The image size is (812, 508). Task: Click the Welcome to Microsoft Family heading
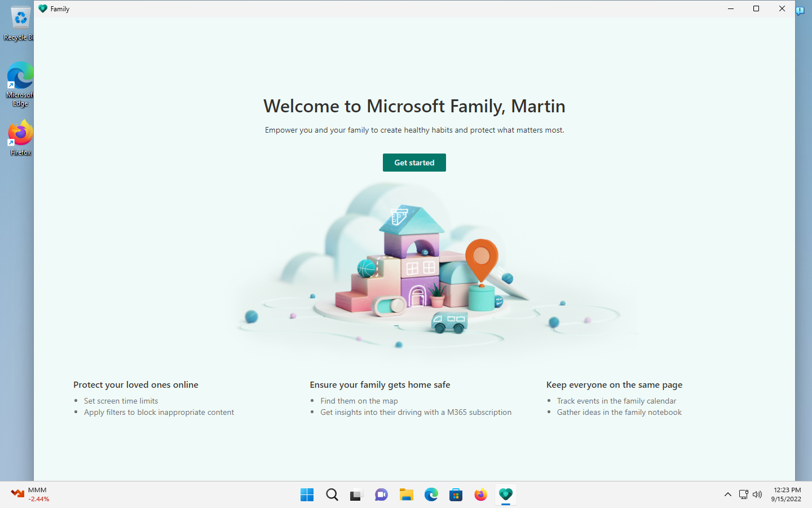click(414, 106)
